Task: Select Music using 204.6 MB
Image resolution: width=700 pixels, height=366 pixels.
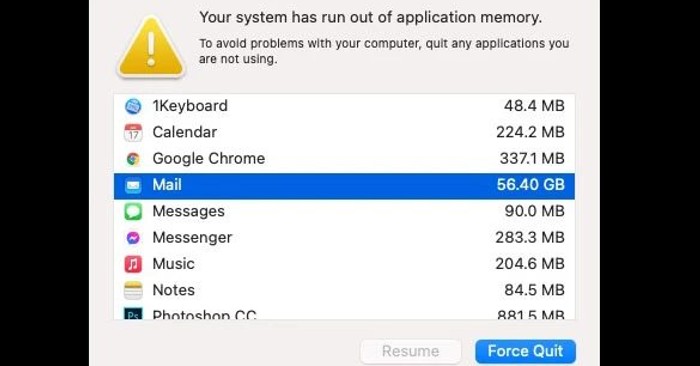Action: 344,264
